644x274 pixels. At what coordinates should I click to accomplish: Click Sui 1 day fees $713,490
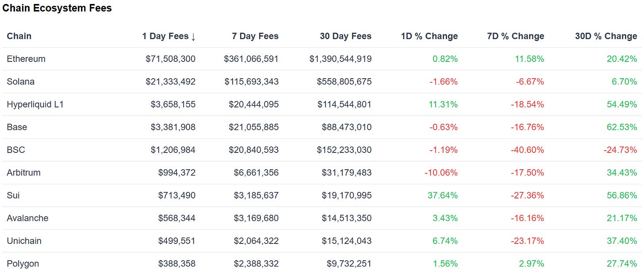click(x=177, y=196)
